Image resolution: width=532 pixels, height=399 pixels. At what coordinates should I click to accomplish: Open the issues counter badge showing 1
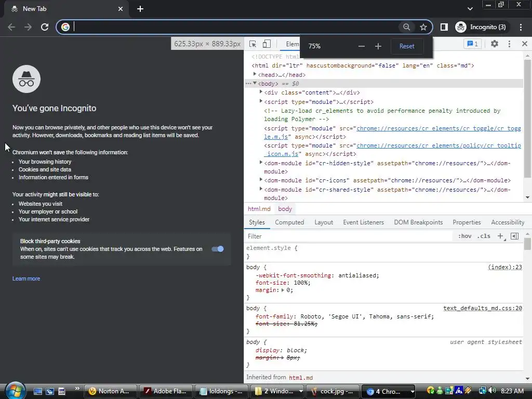(472, 44)
